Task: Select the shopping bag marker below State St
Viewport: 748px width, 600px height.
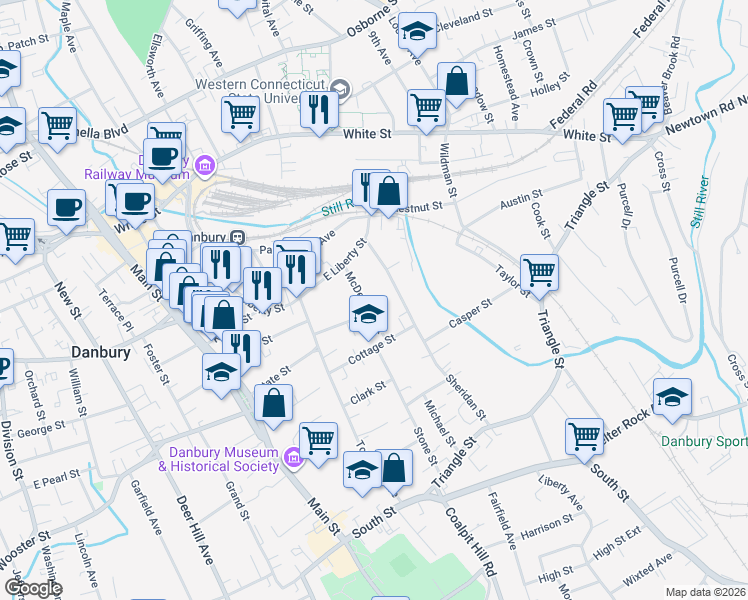Action: coord(273,405)
